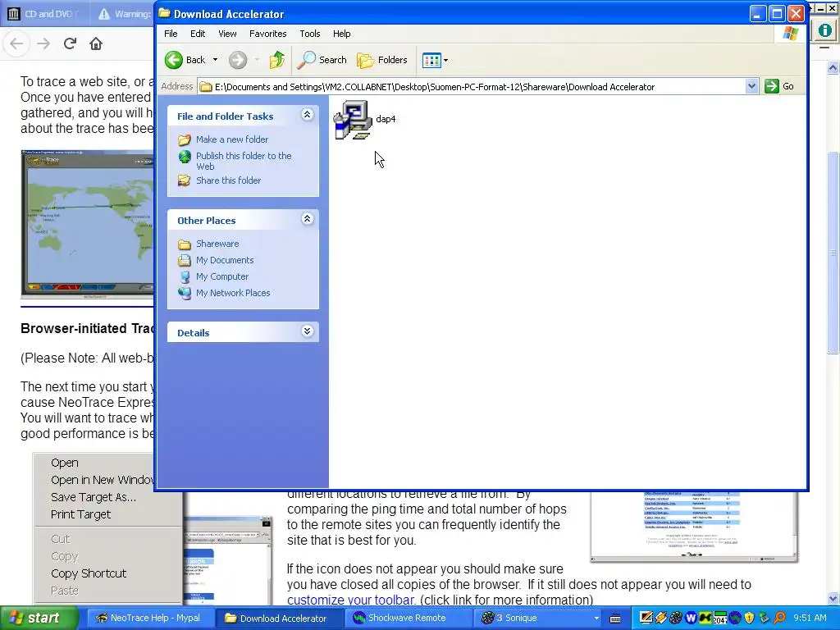Screen dimensions: 840x630
Task: Click the Sonique tray icon
Action: (676, 619)
